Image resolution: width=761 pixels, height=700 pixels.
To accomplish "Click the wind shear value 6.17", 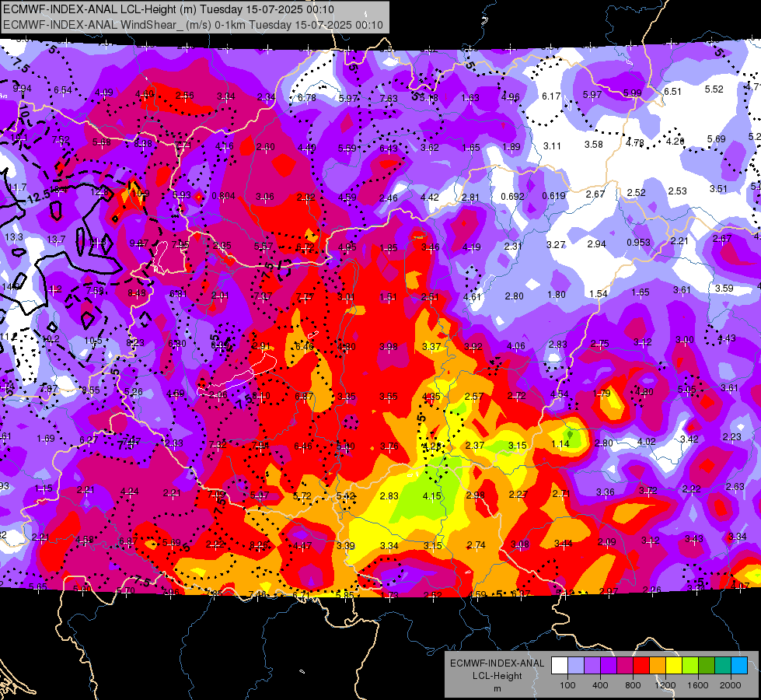I will click(x=551, y=96).
